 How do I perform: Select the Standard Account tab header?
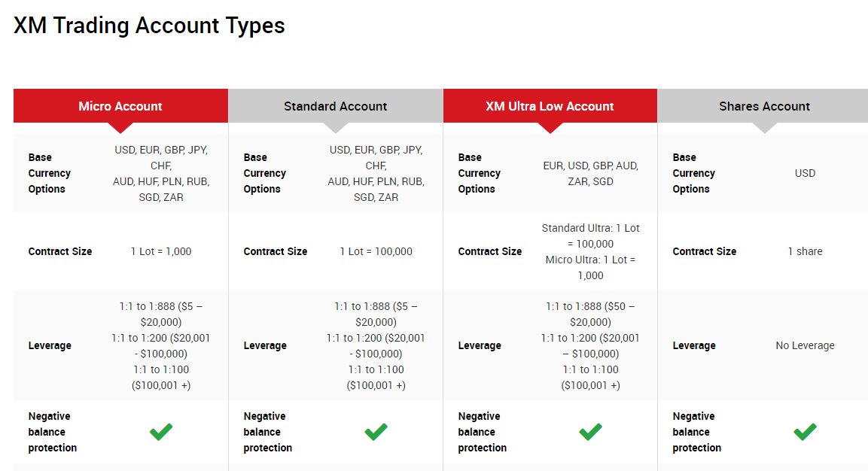pos(336,106)
